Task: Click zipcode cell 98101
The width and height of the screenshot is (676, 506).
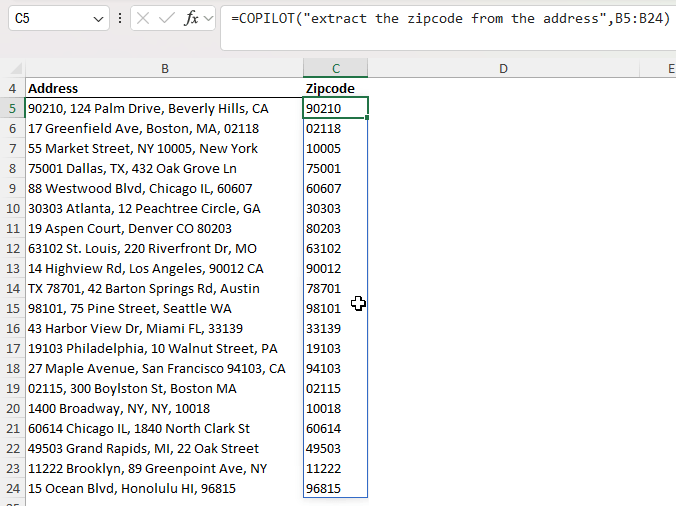Action: pyautogui.click(x=335, y=308)
